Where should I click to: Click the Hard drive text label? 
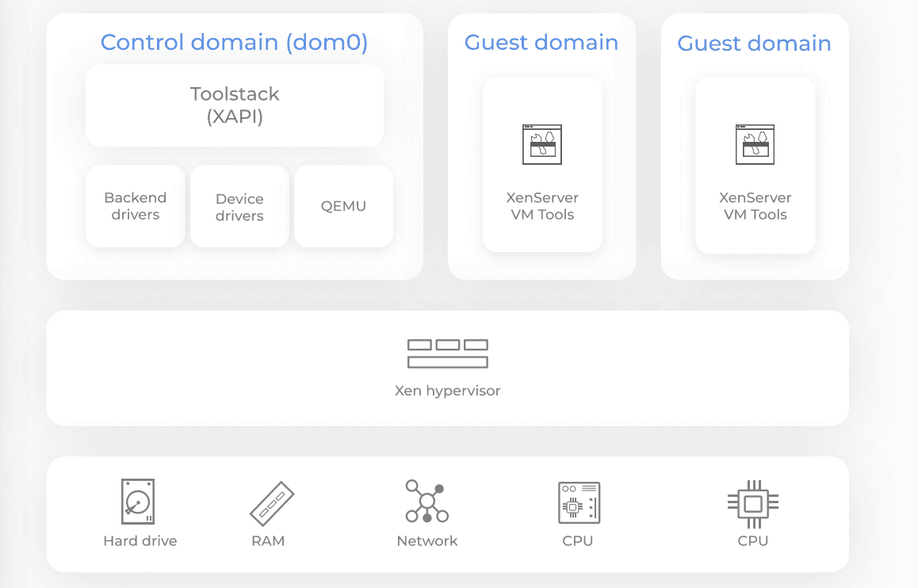click(x=140, y=541)
